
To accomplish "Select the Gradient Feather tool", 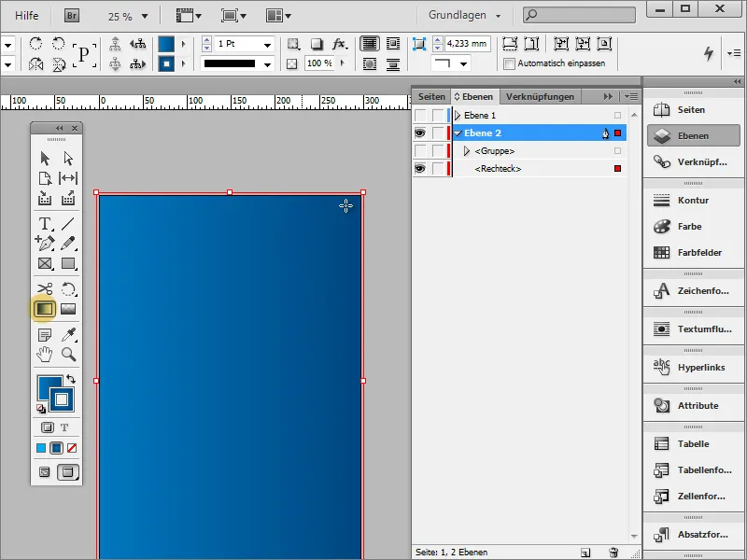I will (x=69, y=309).
